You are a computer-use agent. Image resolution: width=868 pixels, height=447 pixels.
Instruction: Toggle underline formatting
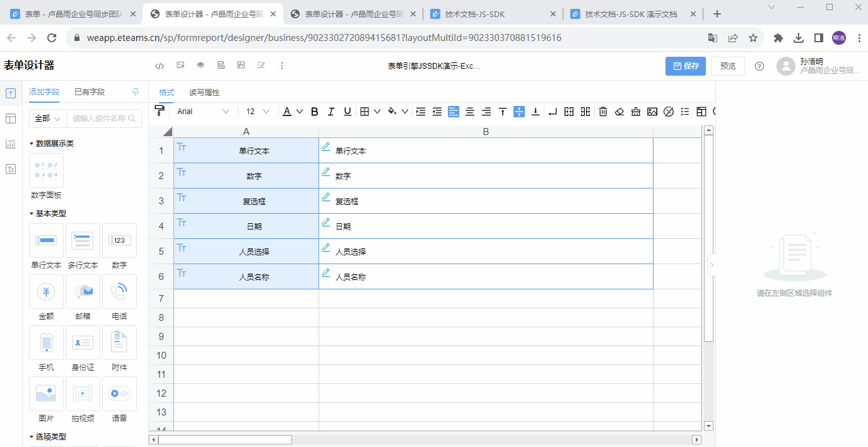click(x=347, y=112)
